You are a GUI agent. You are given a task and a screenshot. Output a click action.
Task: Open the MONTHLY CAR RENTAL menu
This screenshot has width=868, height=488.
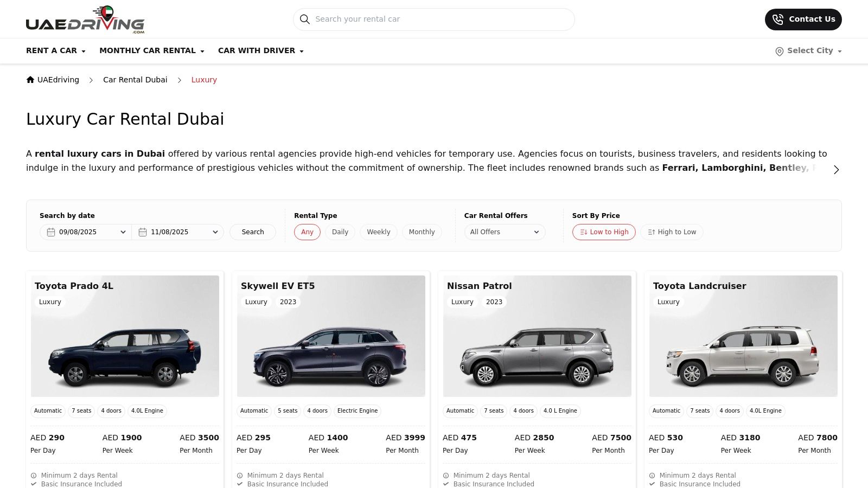148,50
